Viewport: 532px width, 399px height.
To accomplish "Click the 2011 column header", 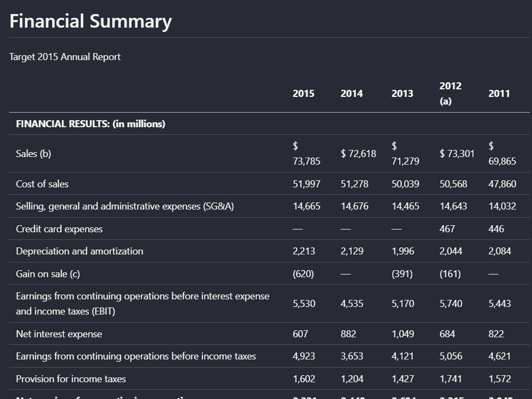I will 499,94.
